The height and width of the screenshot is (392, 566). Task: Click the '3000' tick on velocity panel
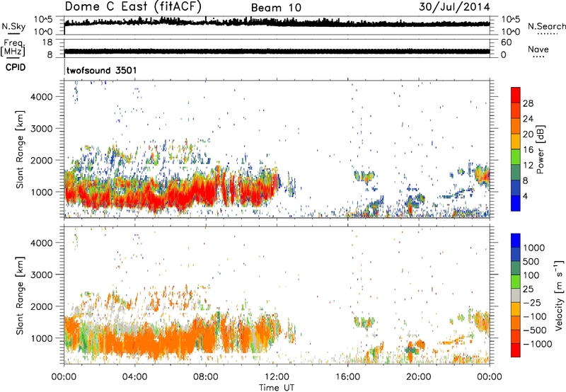42,275
